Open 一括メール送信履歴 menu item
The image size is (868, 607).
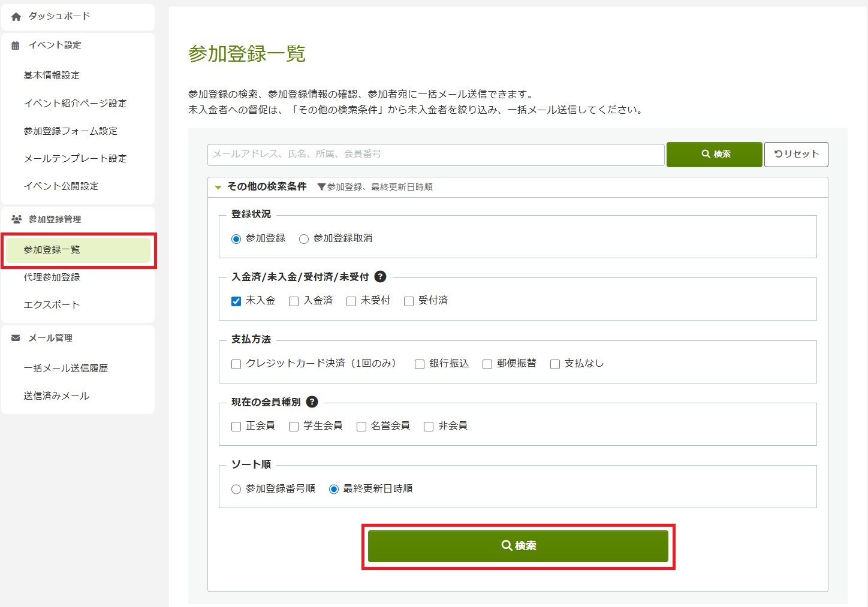66,369
